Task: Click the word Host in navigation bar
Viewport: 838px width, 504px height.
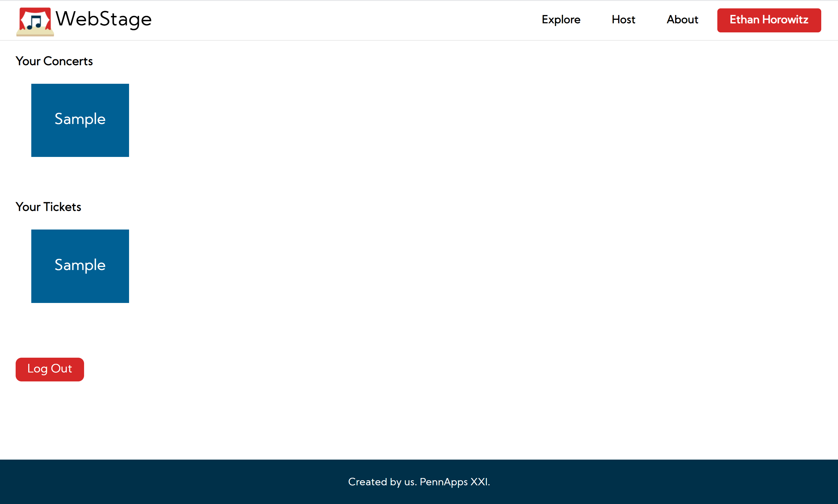Action: [x=623, y=20]
